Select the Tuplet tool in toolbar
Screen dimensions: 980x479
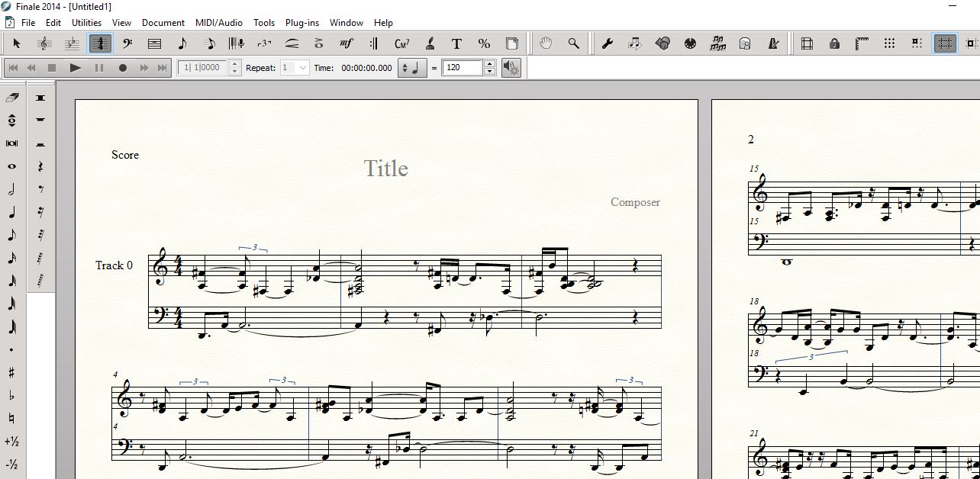(264, 43)
